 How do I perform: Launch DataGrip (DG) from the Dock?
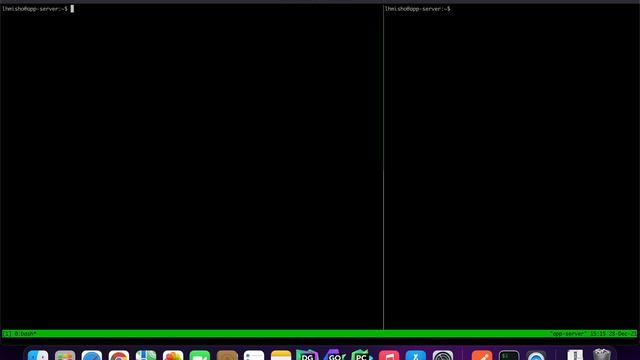point(307,355)
